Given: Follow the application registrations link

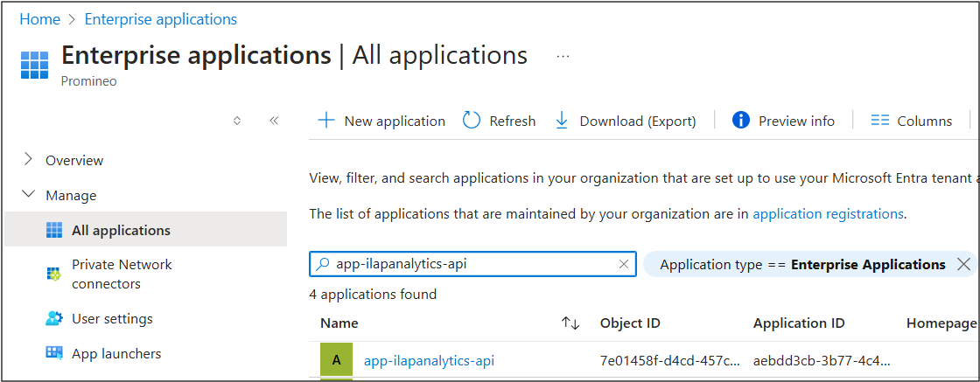Looking at the screenshot, I should click(x=828, y=214).
